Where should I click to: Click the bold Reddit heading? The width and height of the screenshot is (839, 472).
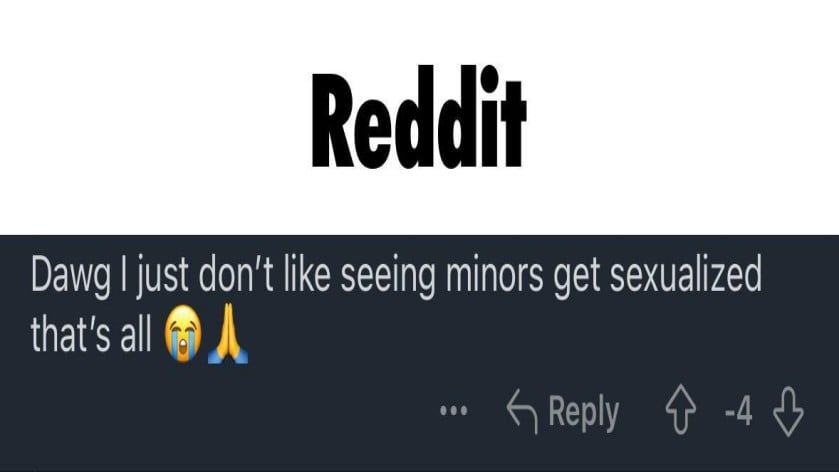pos(419,117)
